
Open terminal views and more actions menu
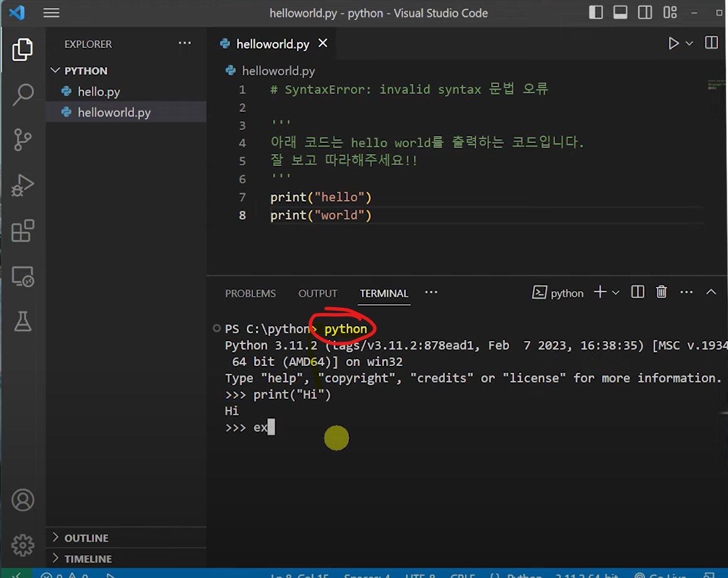pos(686,292)
